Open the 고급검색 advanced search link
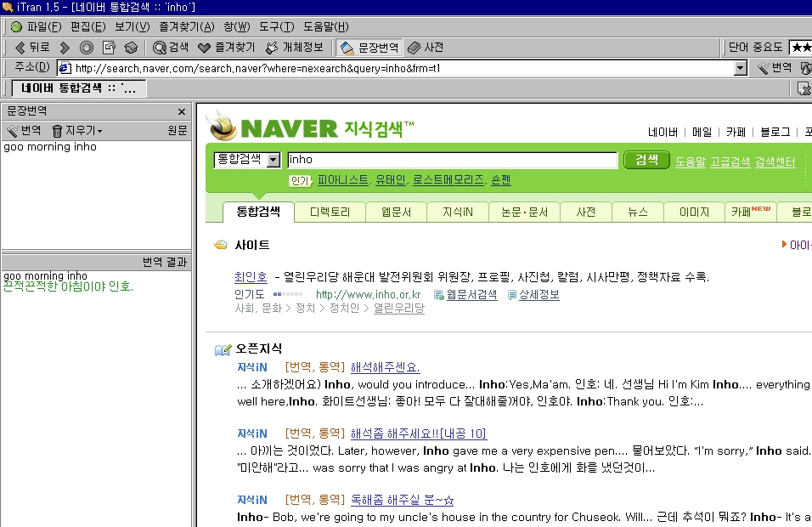This screenshot has height=527, width=812. 730,161
